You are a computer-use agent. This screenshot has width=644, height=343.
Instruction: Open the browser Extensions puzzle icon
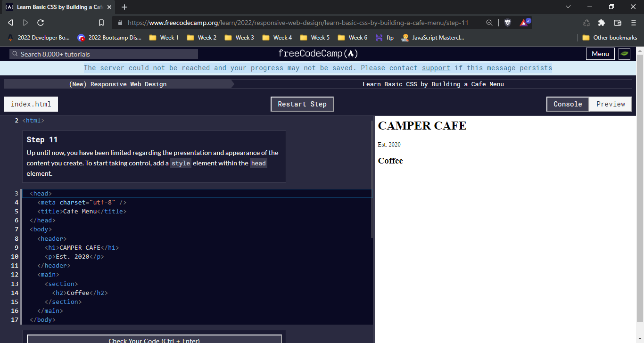601,22
